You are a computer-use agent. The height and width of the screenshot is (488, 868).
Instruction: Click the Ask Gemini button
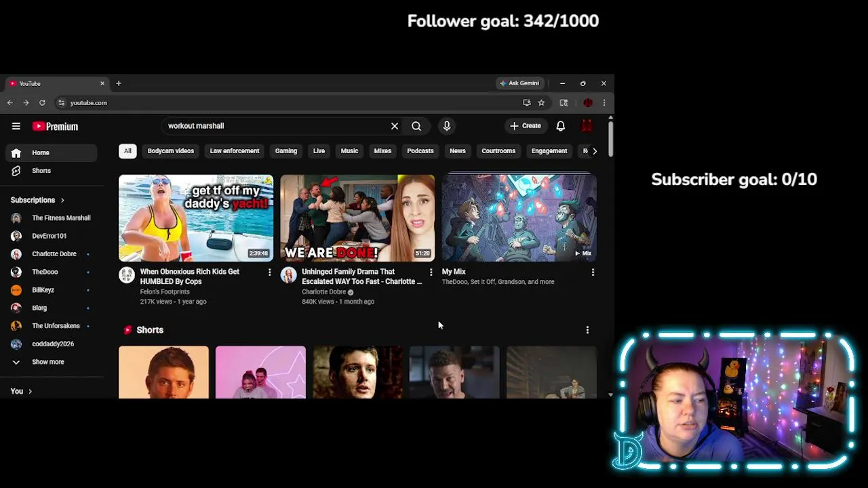519,83
